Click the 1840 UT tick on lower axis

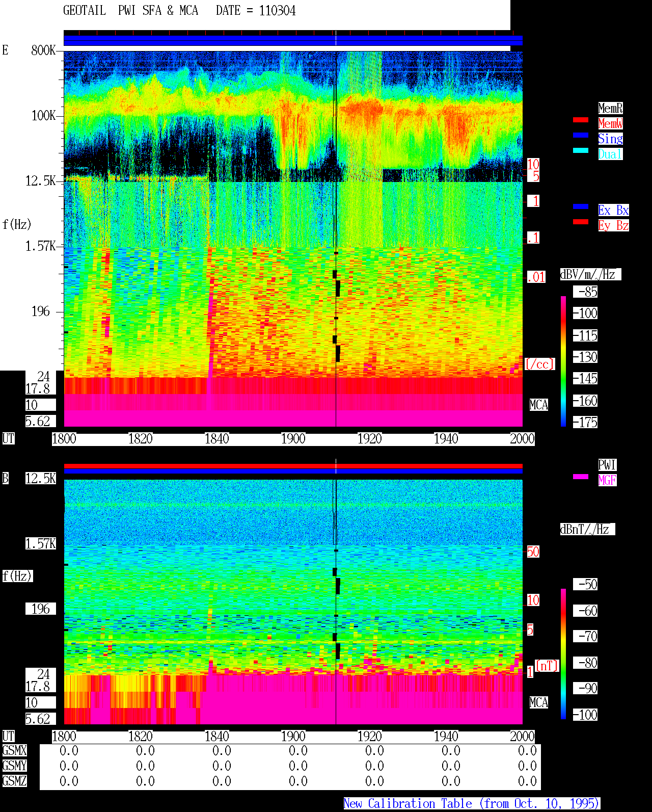216,736
